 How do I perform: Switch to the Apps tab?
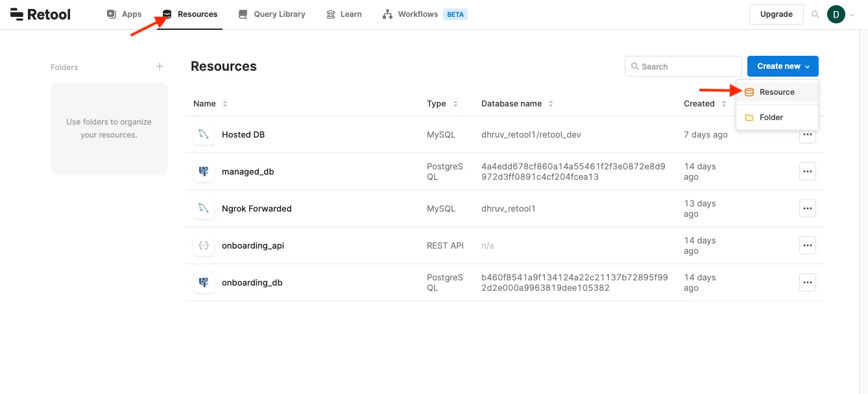[125, 14]
